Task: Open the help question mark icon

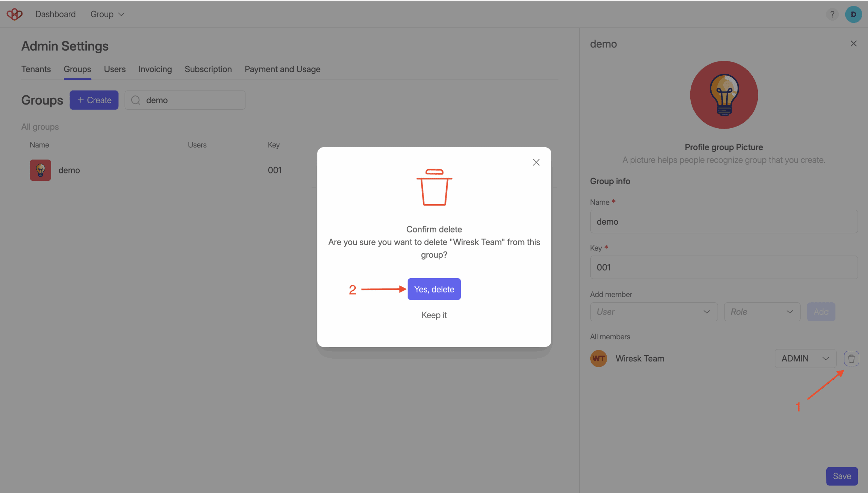Action: [832, 14]
